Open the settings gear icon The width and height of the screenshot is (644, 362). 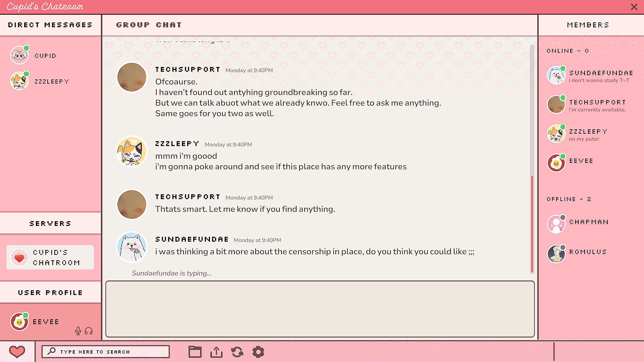click(258, 352)
